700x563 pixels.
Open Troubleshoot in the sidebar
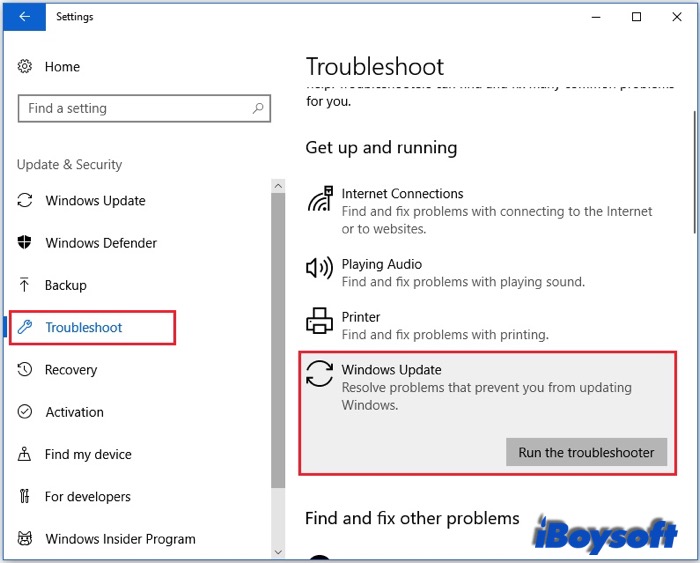click(x=84, y=328)
